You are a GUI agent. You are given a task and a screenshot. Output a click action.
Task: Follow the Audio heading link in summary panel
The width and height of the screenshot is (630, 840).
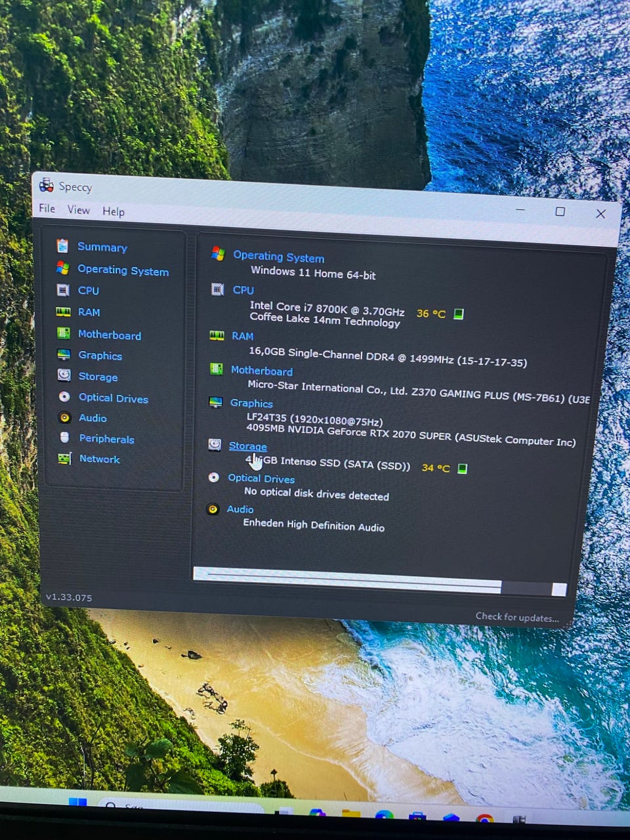240,509
